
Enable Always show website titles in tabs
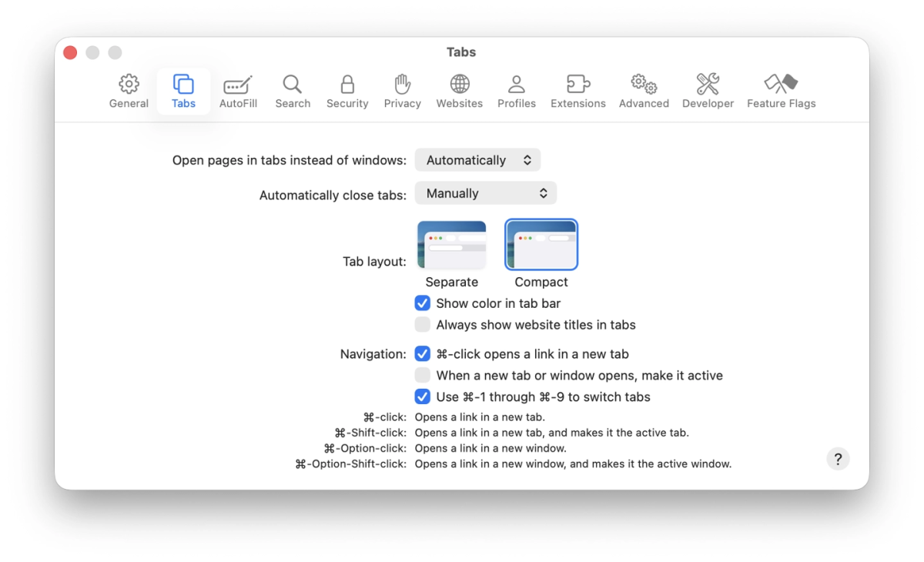(423, 325)
